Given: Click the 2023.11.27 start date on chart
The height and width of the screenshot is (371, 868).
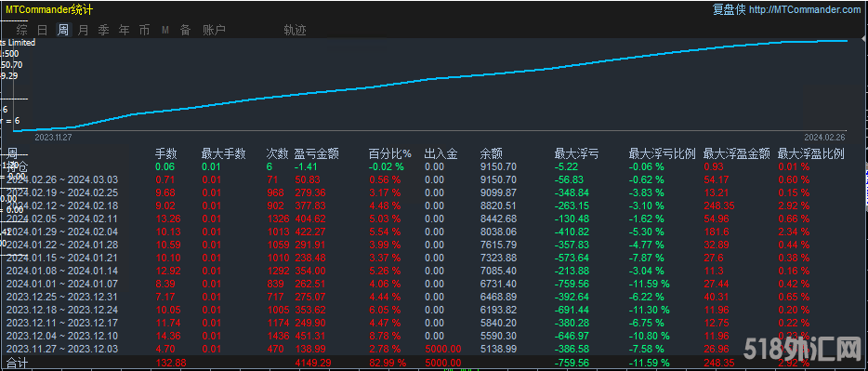Looking at the screenshot, I should [x=54, y=136].
